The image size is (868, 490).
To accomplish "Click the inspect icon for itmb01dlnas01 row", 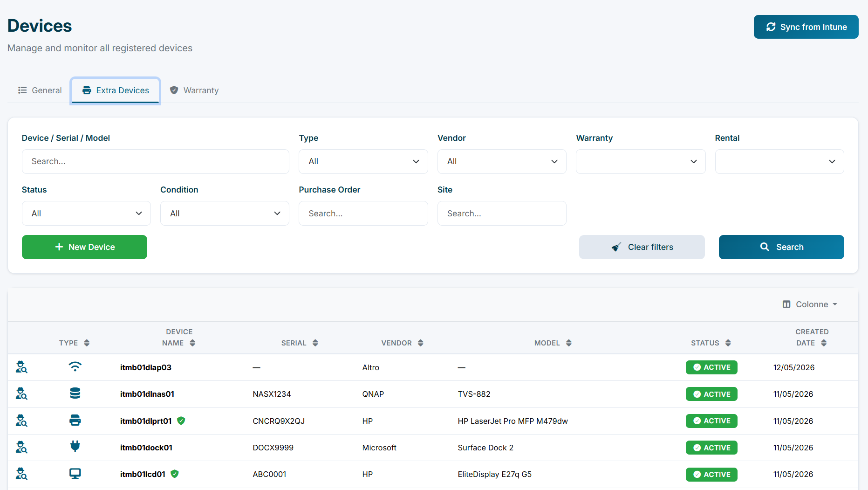I will point(21,393).
